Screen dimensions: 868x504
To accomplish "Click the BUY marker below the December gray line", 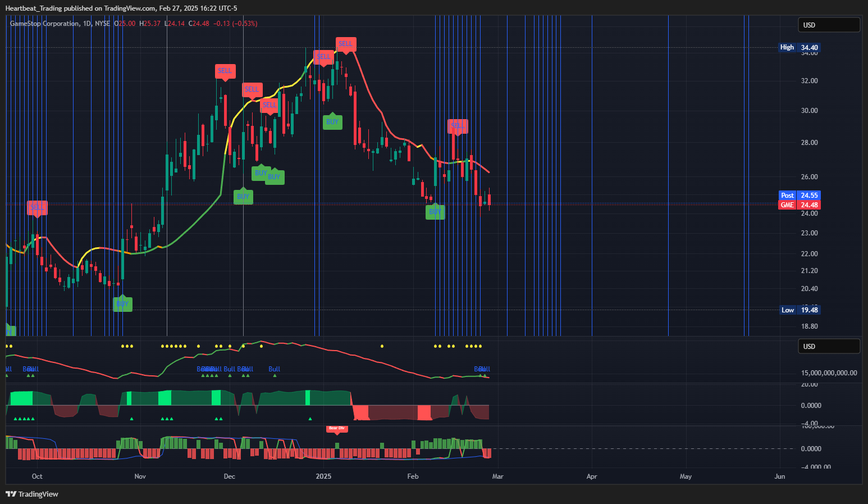I will (x=243, y=196).
